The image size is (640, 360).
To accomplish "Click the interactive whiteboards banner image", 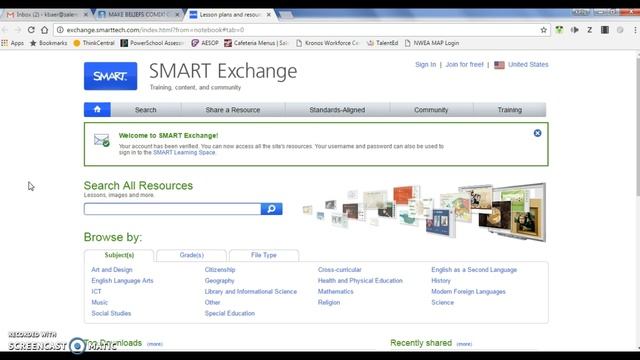I will point(424,212).
